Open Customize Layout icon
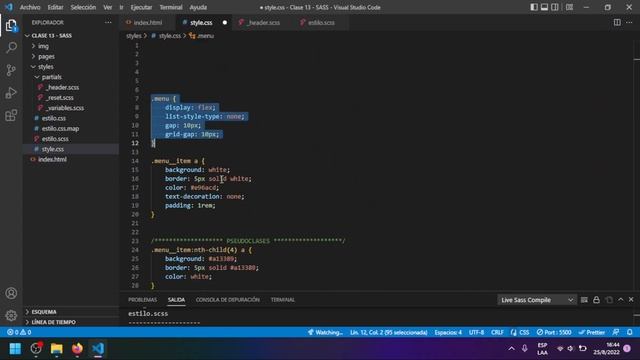The height and width of the screenshot is (360, 640). pyautogui.click(x=569, y=7)
